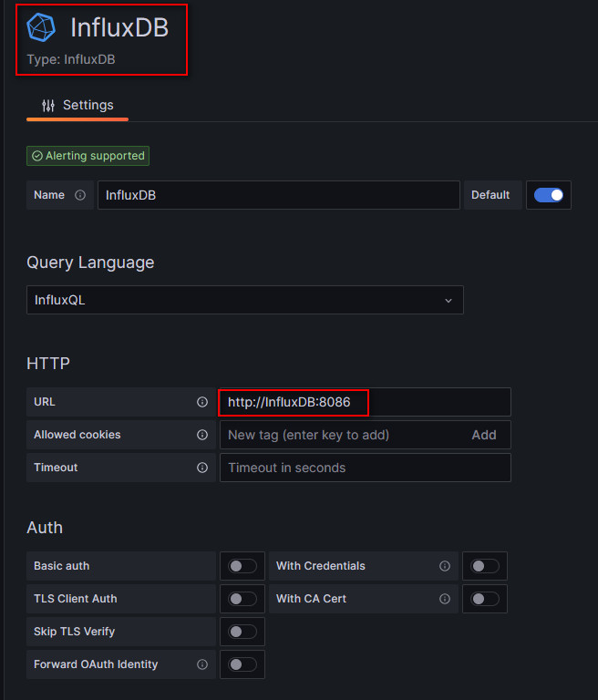Click the Default label
This screenshot has width=598, height=700.
(x=490, y=195)
